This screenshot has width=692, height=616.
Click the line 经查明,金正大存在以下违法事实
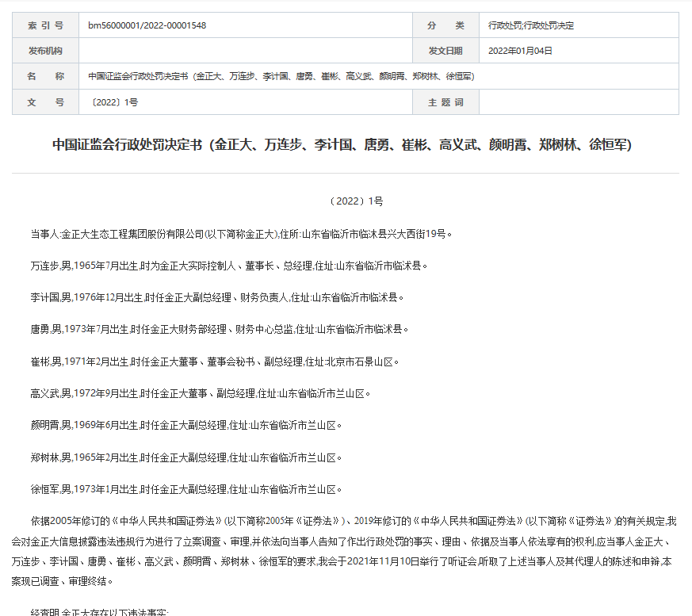[x=99, y=612]
